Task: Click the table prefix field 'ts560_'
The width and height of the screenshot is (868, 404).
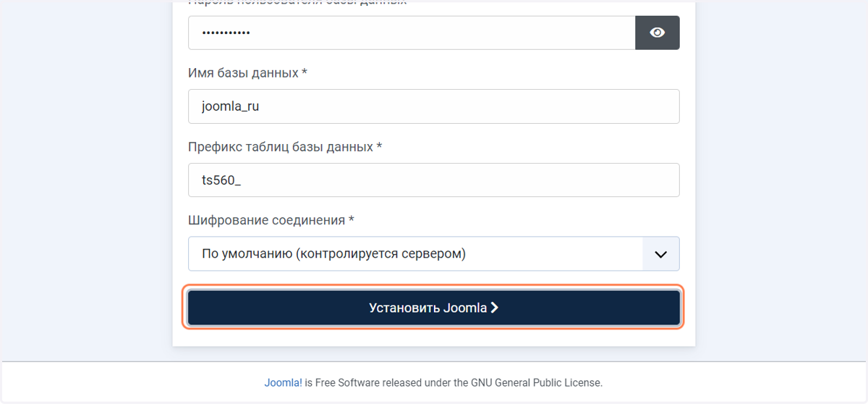Action: coord(434,180)
